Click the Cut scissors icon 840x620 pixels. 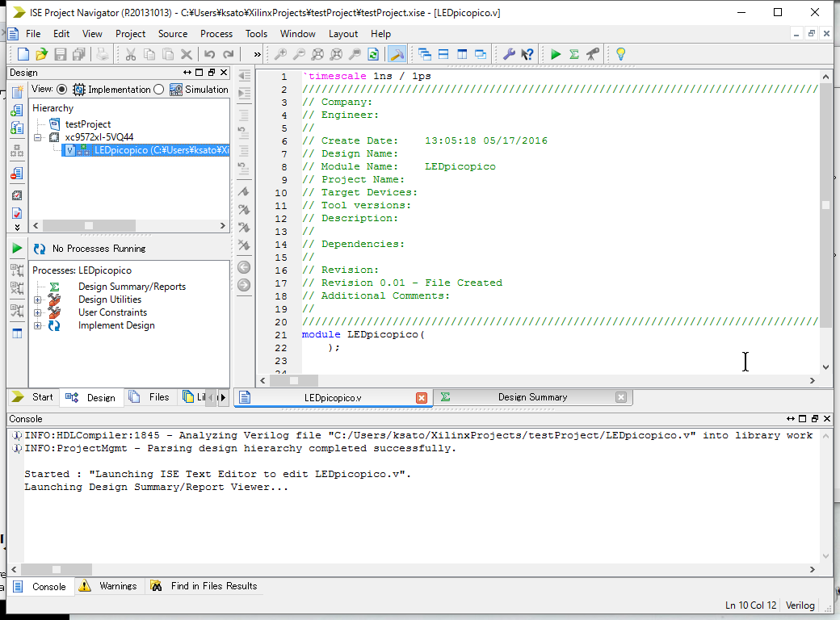(131, 54)
